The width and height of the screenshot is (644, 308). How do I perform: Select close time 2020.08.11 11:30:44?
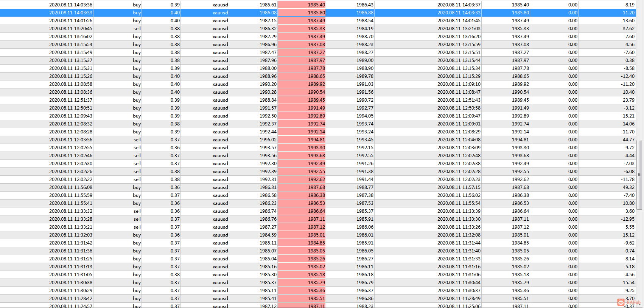459,283
